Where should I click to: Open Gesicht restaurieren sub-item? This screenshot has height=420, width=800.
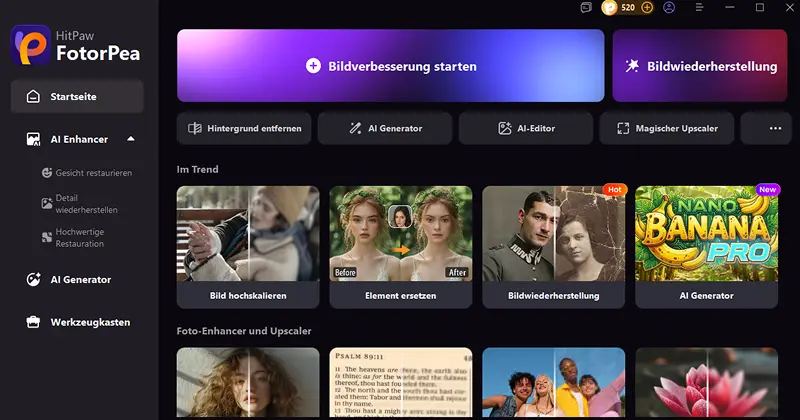coord(87,173)
